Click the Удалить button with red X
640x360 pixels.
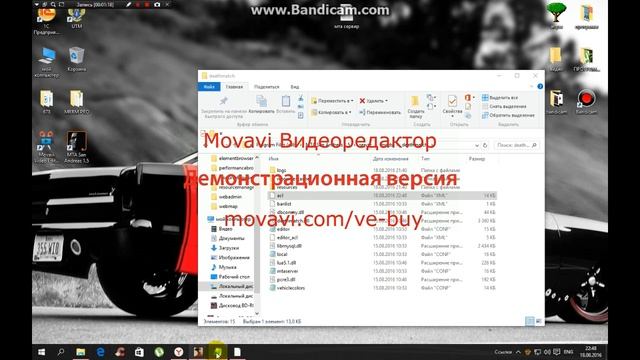tap(373, 100)
